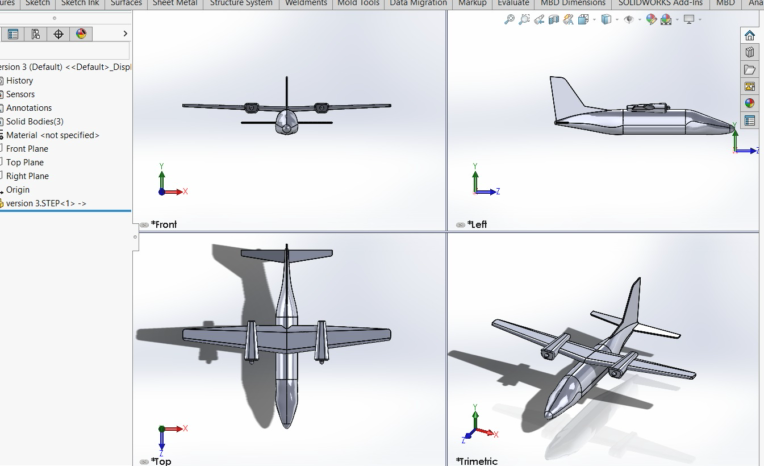Viewport: 764px width, 466px height.
Task: Select the Solid Bodies(3) folder
Action: coord(35,121)
